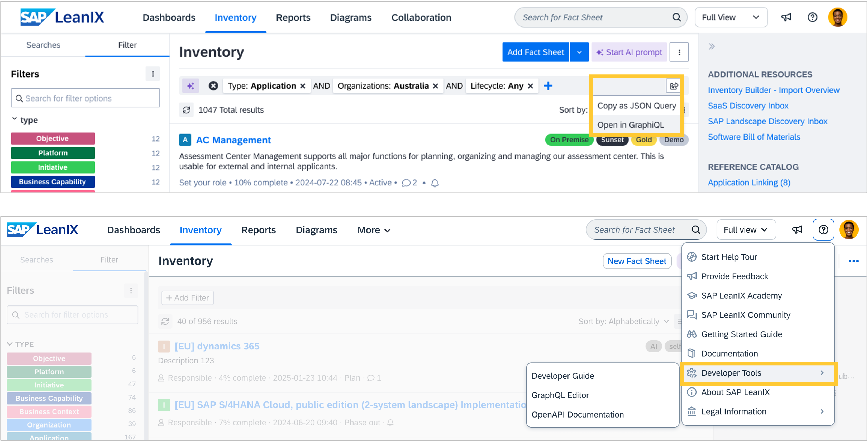Open the Full View dropdown in top header

coord(731,17)
